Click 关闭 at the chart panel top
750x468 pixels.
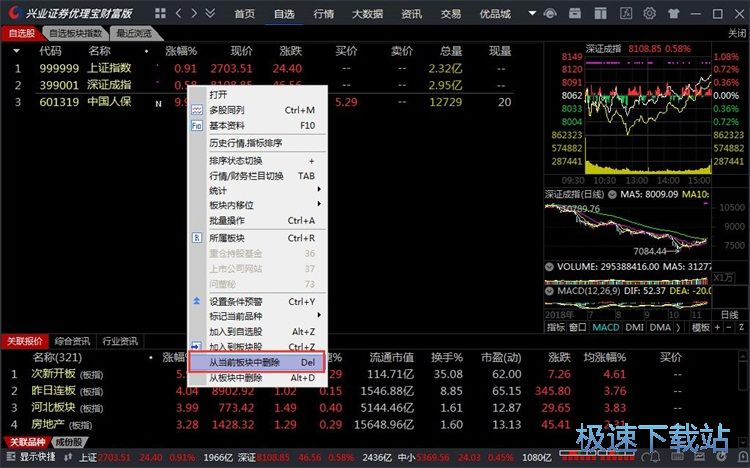737,33
